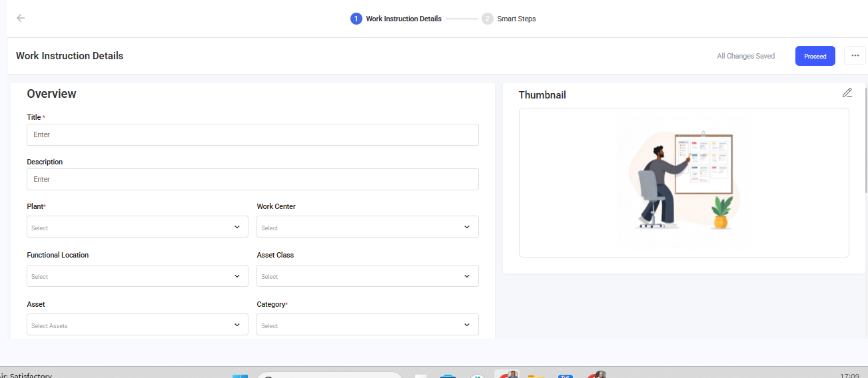Click the thumbnail illustration image
Screen dimensions: 868x378
[x=683, y=182]
